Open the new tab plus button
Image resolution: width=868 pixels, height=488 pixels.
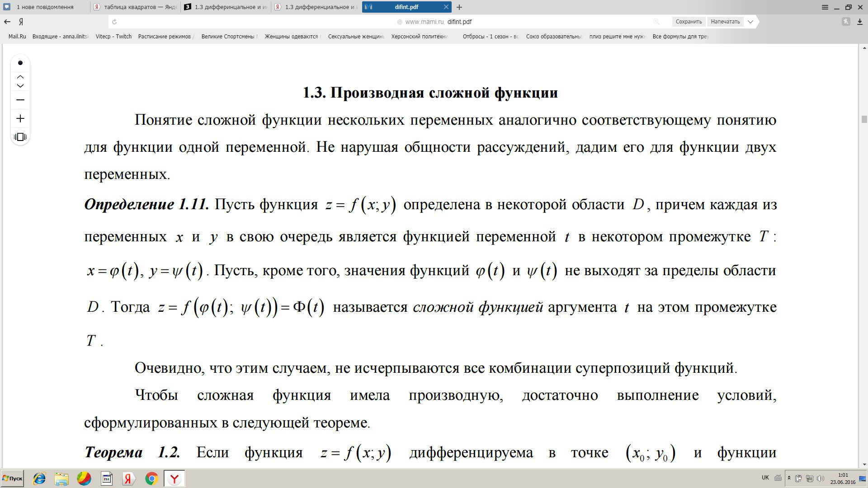459,7
